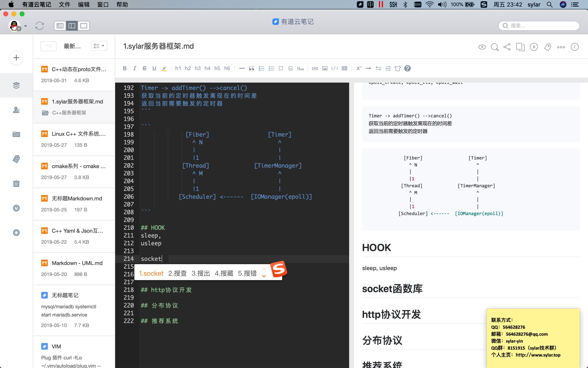
Task: Sync notes with the refresh icon
Action: [40, 26]
